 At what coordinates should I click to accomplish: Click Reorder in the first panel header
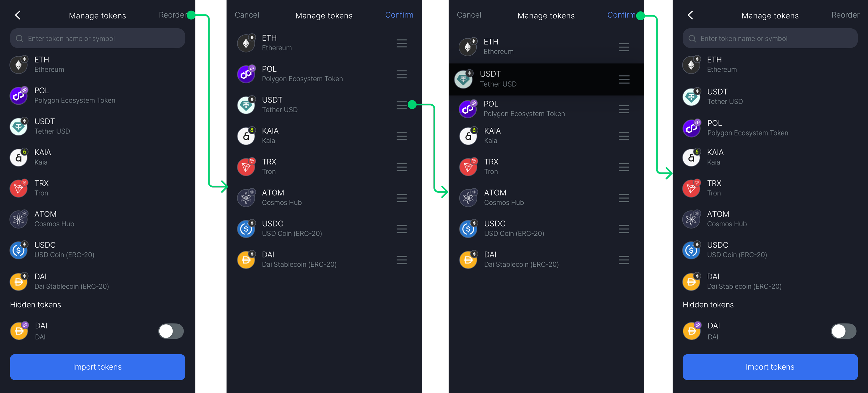coord(172,15)
